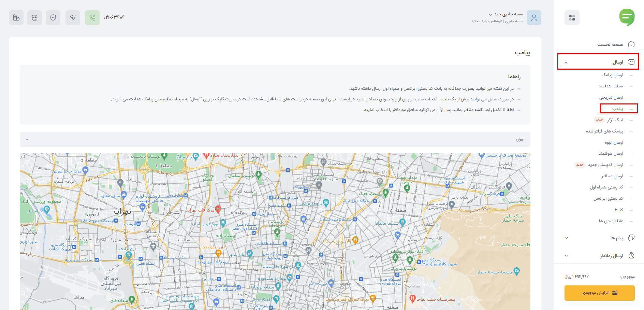Open لینک ترکر menu item
This screenshot has width=644, height=310.
click(x=615, y=120)
